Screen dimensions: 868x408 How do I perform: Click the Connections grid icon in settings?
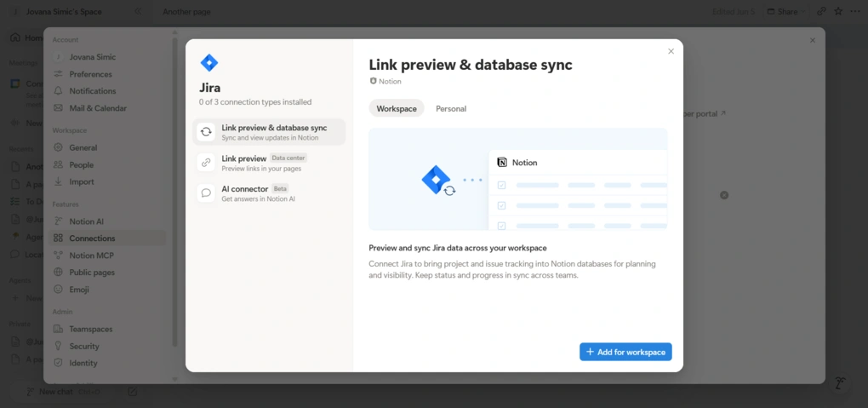[x=58, y=238]
